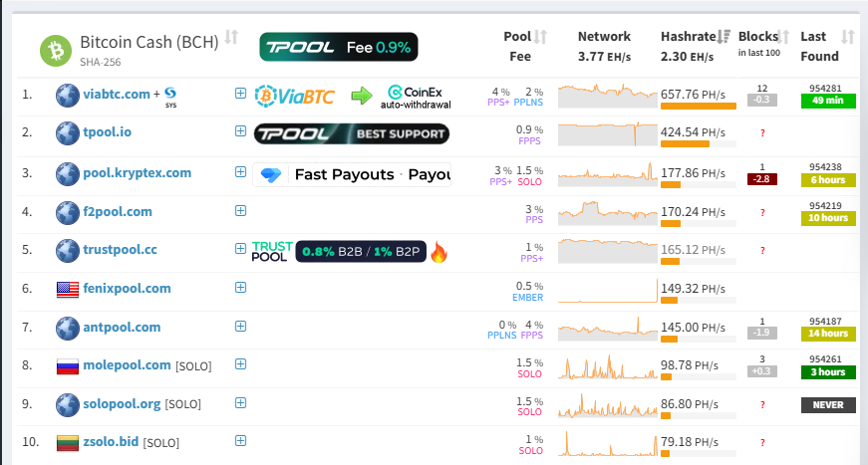Open the tpool.io pool link
The image size is (868, 465).
point(107,132)
